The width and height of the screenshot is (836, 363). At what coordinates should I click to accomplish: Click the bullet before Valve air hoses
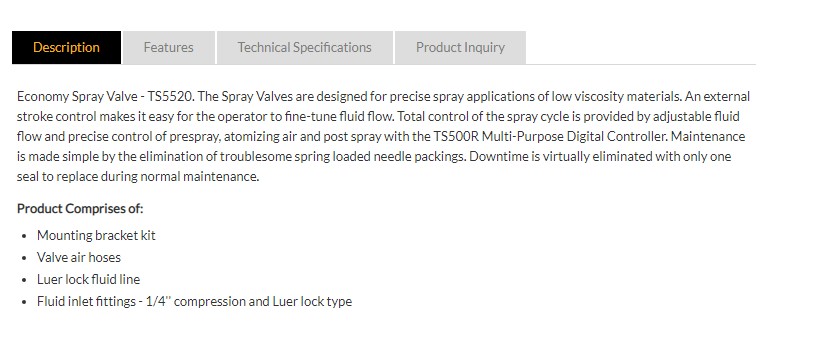[x=24, y=258]
